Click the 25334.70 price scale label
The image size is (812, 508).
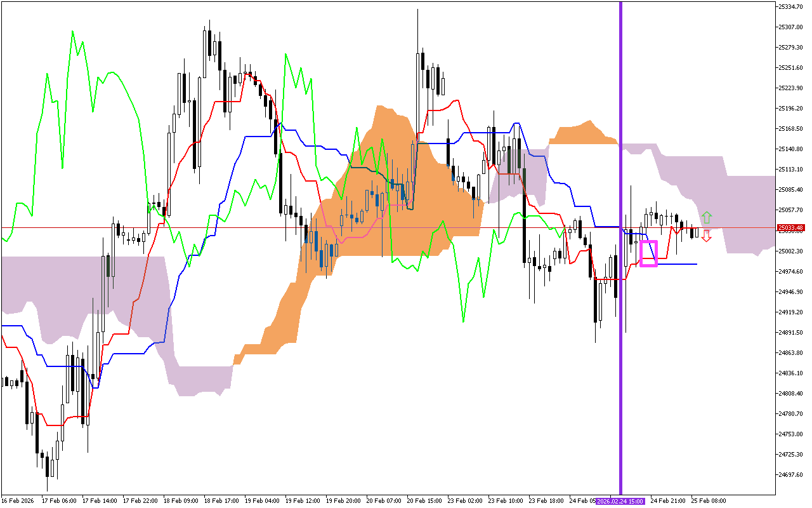[x=790, y=6]
